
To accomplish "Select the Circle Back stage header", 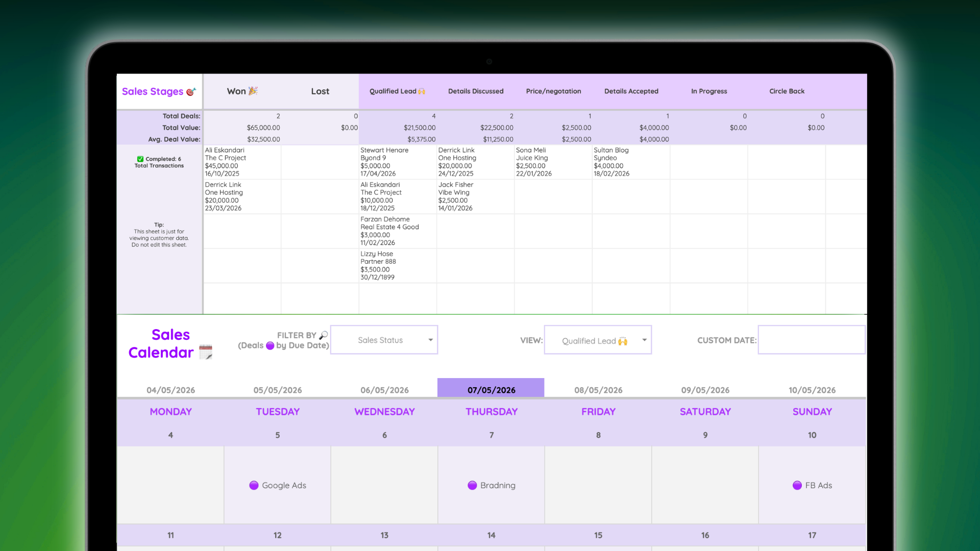I will 787,91.
